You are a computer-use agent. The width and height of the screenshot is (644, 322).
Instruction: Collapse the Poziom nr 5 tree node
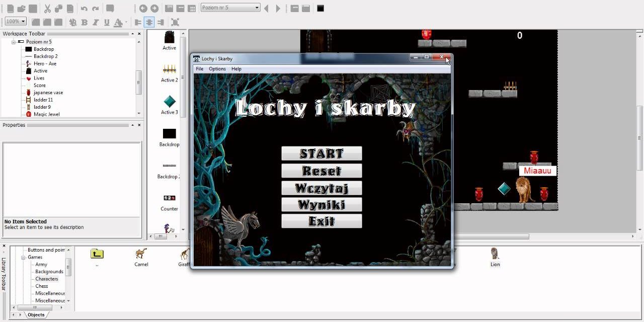(14, 42)
